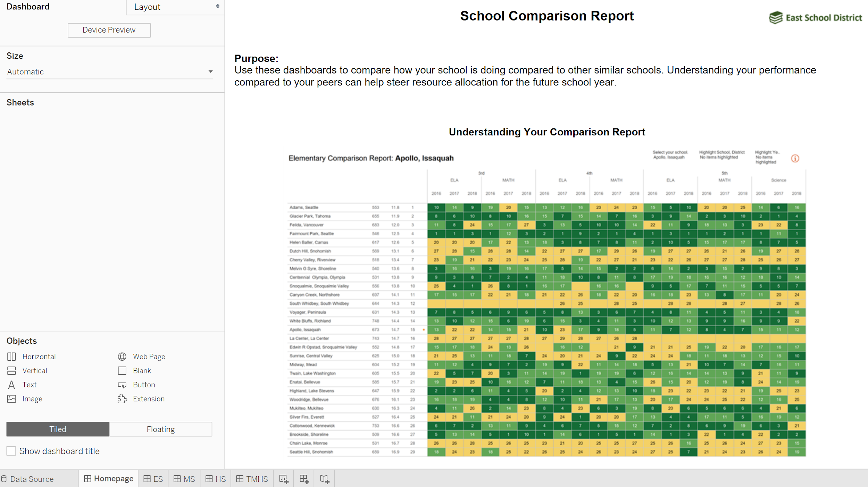Viewport: 868px width, 487px height.
Task: Select the Button object icon
Action: pyautogui.click(x=122, y=385)
